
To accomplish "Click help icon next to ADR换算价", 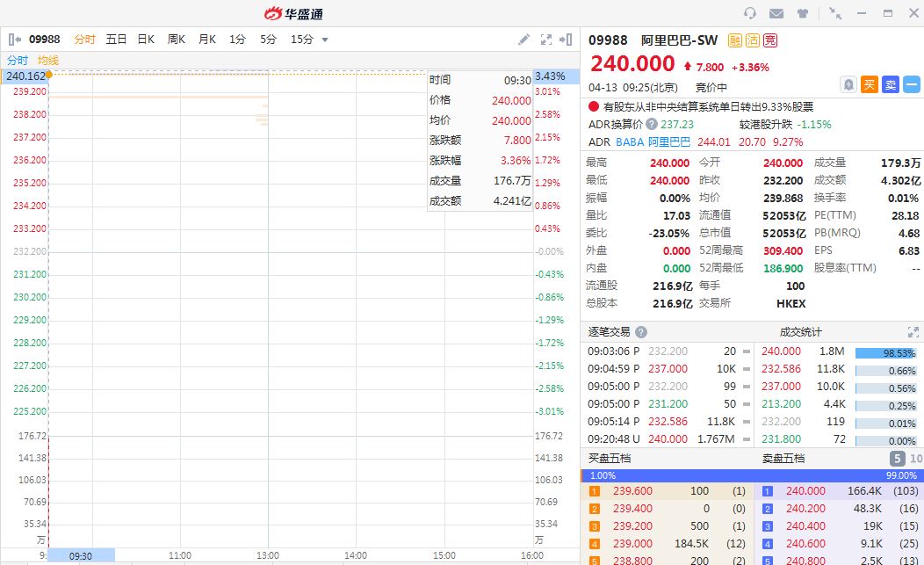I will [x=652, y=125].
